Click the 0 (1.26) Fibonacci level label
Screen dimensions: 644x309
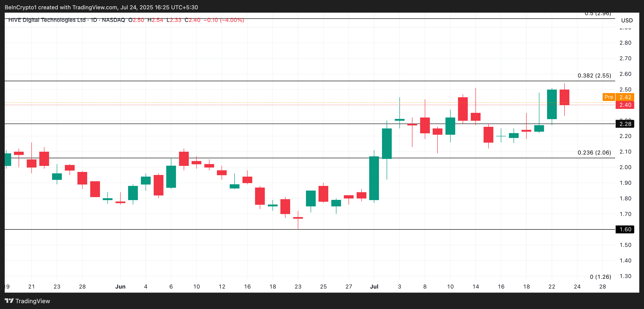click(600, 277)
